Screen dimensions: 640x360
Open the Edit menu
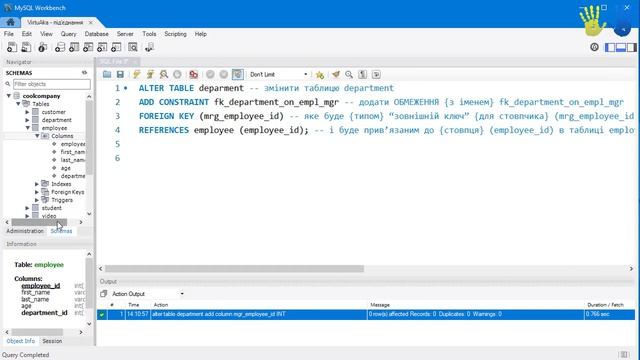[27, 34]
